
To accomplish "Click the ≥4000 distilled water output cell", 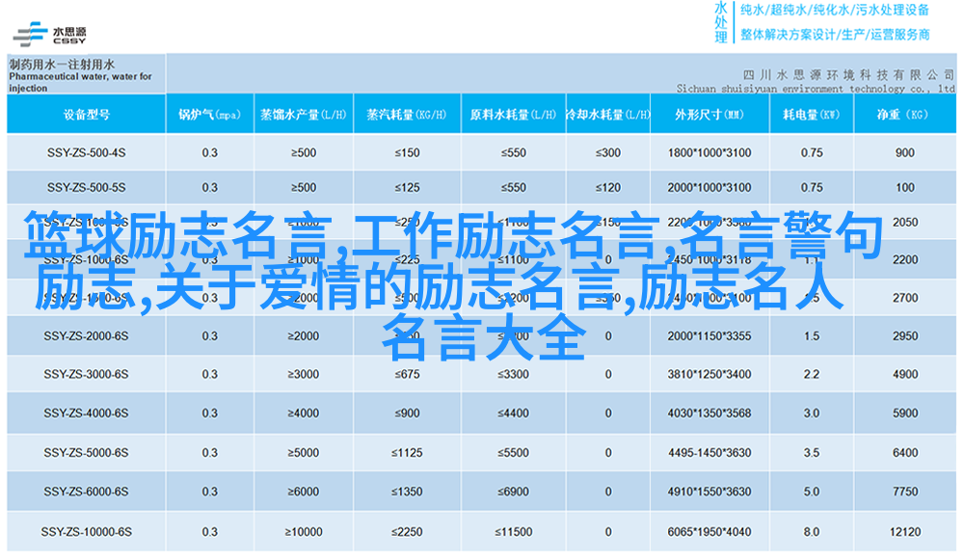I will coord(303,413).
